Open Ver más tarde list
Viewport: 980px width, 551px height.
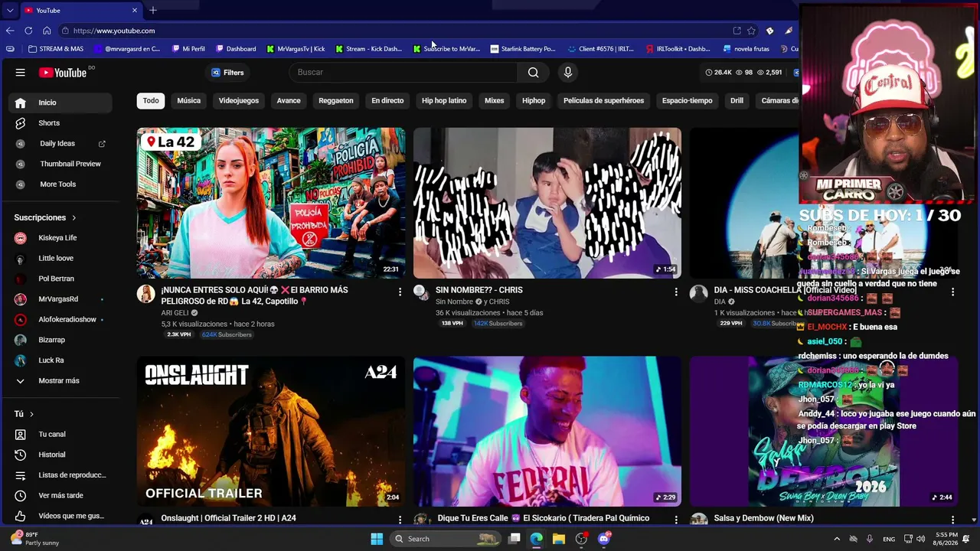pos(60,496)
